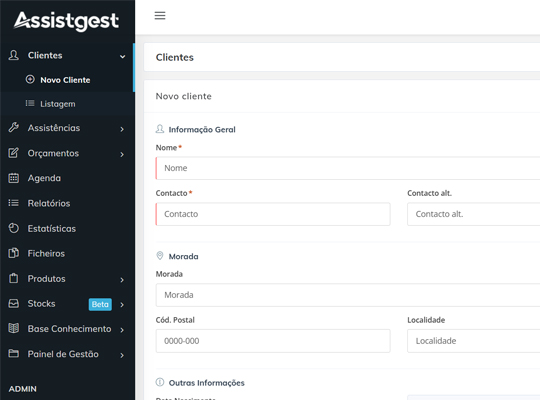Expand the Stocks submenu arrow
Image resolution: width=540 pixels, height=400 pixels.
point(122,305)
